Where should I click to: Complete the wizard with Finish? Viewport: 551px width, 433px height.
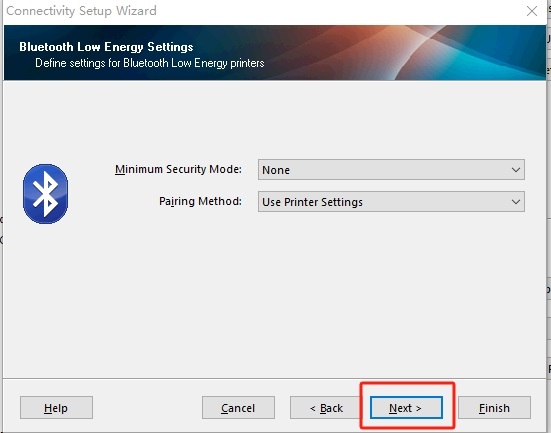(494, 408)
